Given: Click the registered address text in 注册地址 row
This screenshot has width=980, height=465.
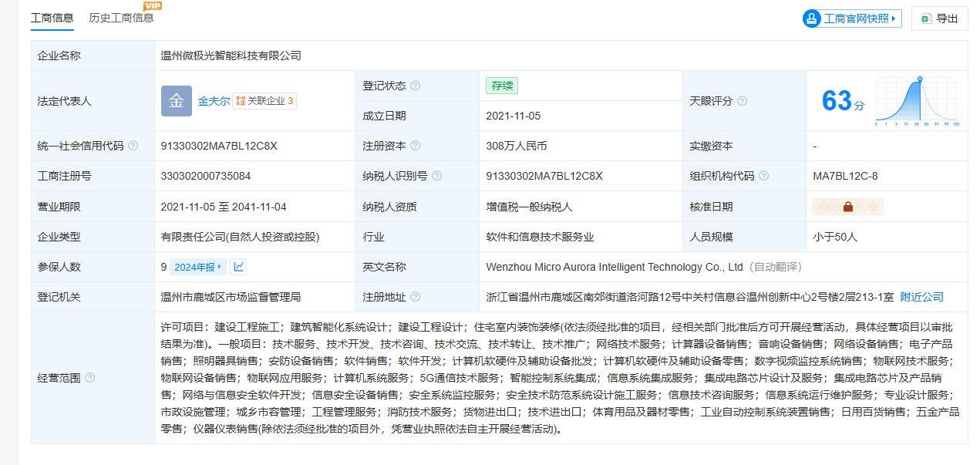Looking at the screenshot, I should pos(690,297).
